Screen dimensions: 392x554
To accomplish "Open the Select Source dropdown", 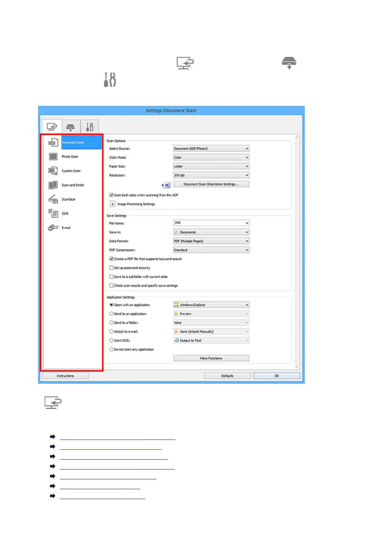I will click(x=211, y=149).
